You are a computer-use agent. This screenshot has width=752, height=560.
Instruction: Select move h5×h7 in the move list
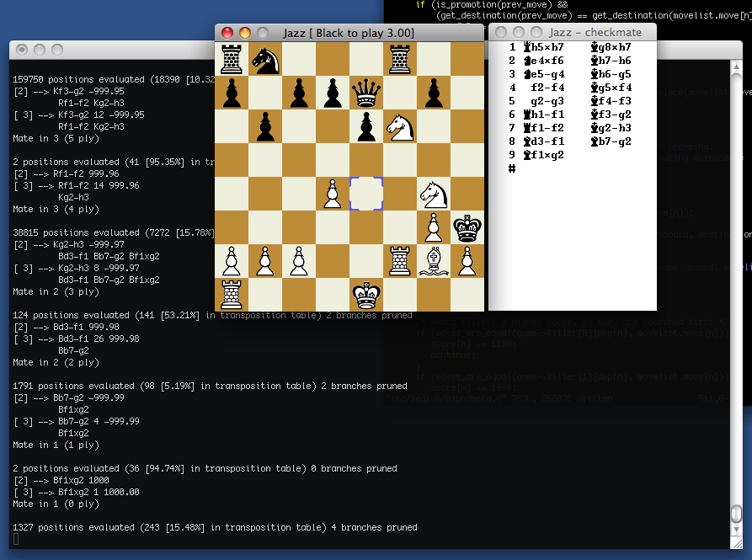click(542, 47)
